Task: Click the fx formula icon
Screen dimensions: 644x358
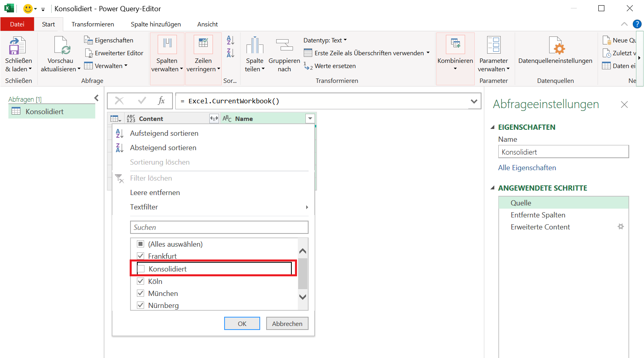Action: click(162, 101)
